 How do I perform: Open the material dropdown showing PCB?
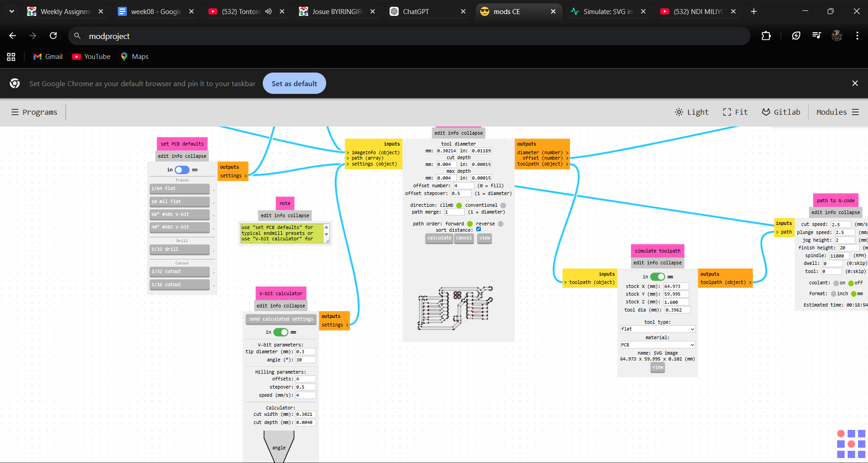coord(658,345)
